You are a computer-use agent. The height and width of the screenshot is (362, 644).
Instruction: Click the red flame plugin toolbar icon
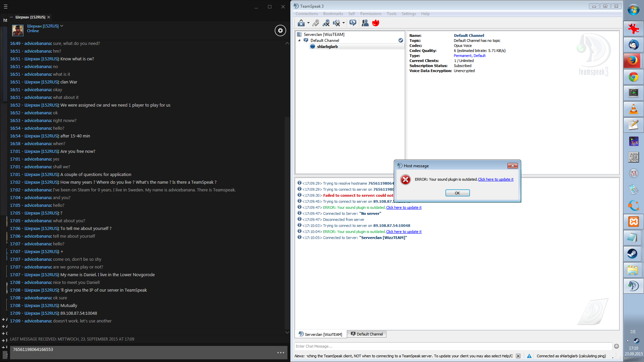pyautogui.click(x=376, y=23)
